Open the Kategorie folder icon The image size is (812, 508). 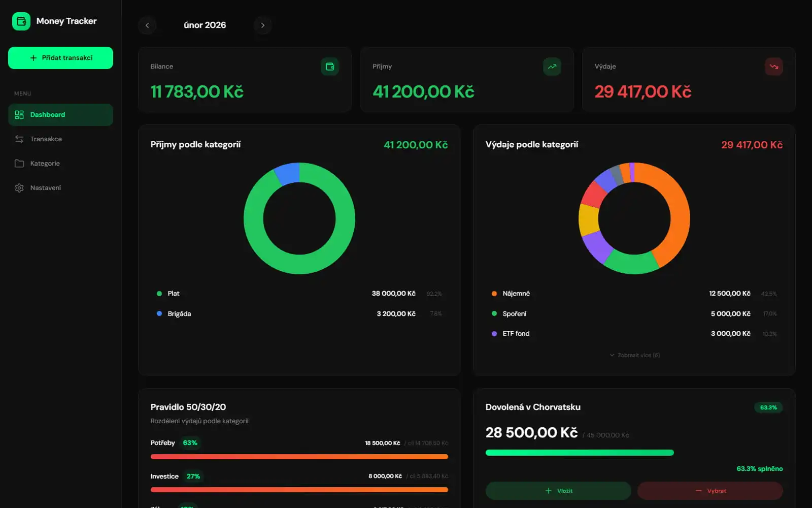click(x=19, y=163)
